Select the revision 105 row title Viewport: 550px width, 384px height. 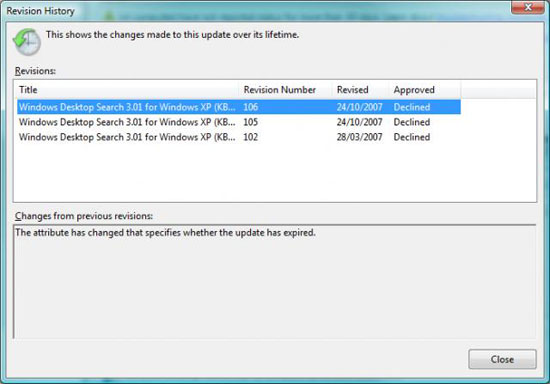(x=127, y=122)
